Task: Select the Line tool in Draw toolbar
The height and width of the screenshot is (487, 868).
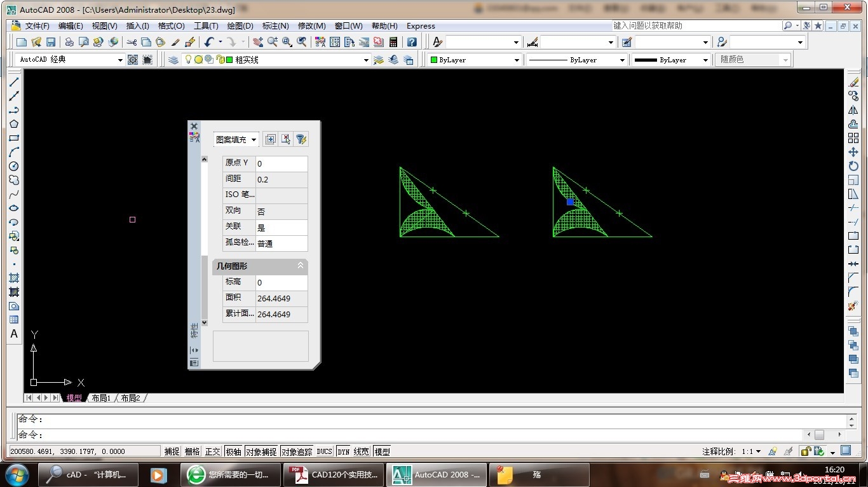Action: [x=14, y=82]
